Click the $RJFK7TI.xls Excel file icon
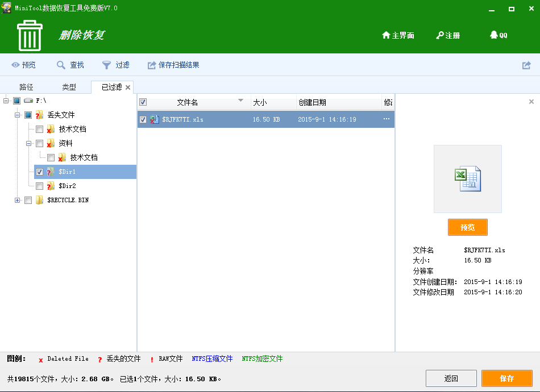The width and height of the screenshot is (540, 392). 154,119
